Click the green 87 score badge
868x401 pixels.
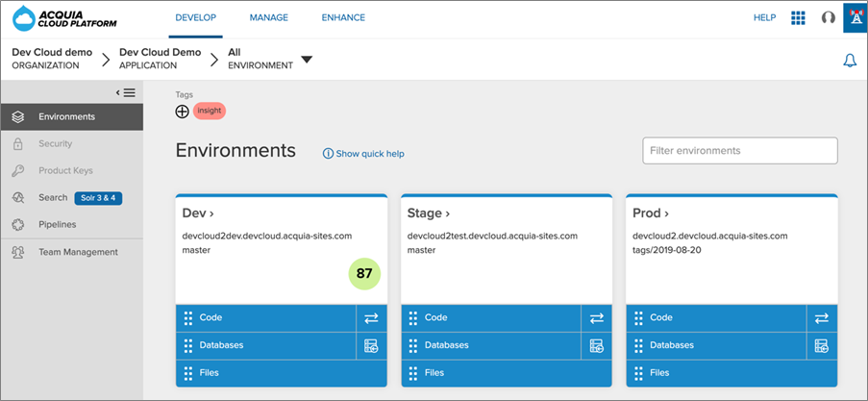(x=364, y=273)
